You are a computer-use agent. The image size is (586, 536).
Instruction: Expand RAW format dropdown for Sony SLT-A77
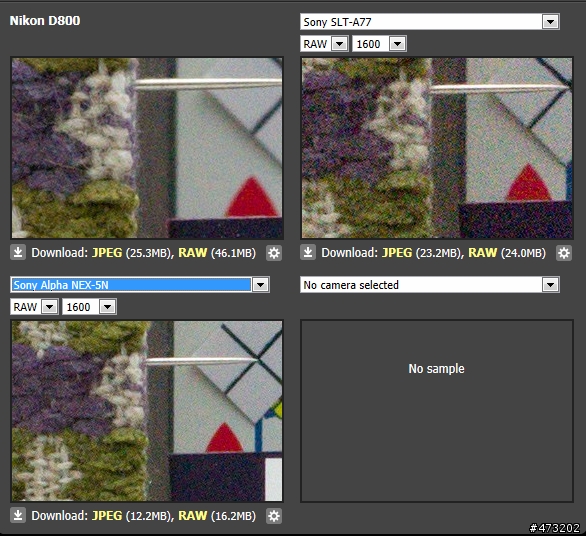click(x=324, y=44)
